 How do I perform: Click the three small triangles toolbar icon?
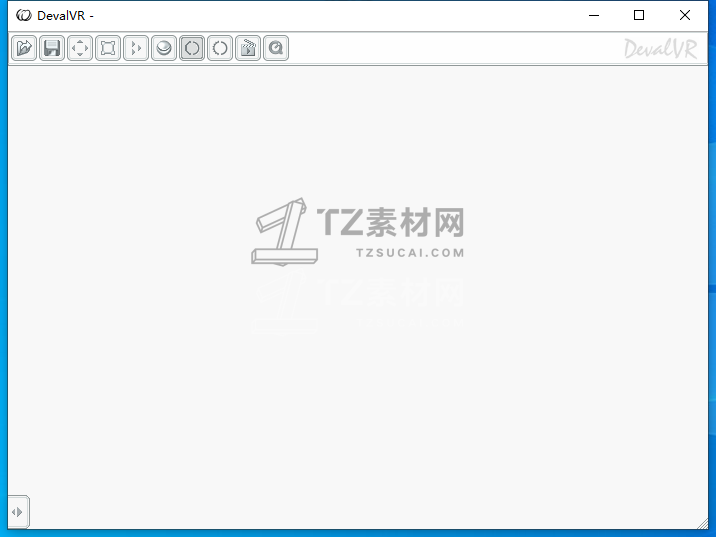pos(136,48)
